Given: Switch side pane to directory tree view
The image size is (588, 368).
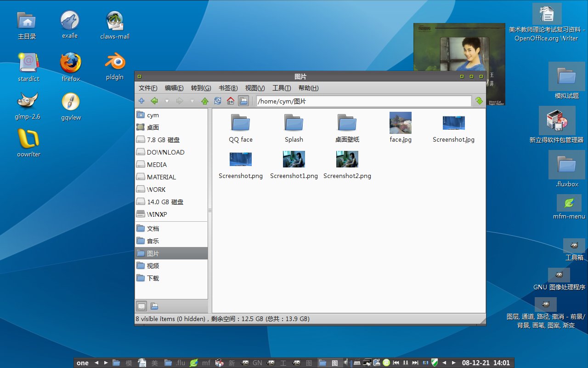Looking at the screenshot, I should click(x=154, y=306).
